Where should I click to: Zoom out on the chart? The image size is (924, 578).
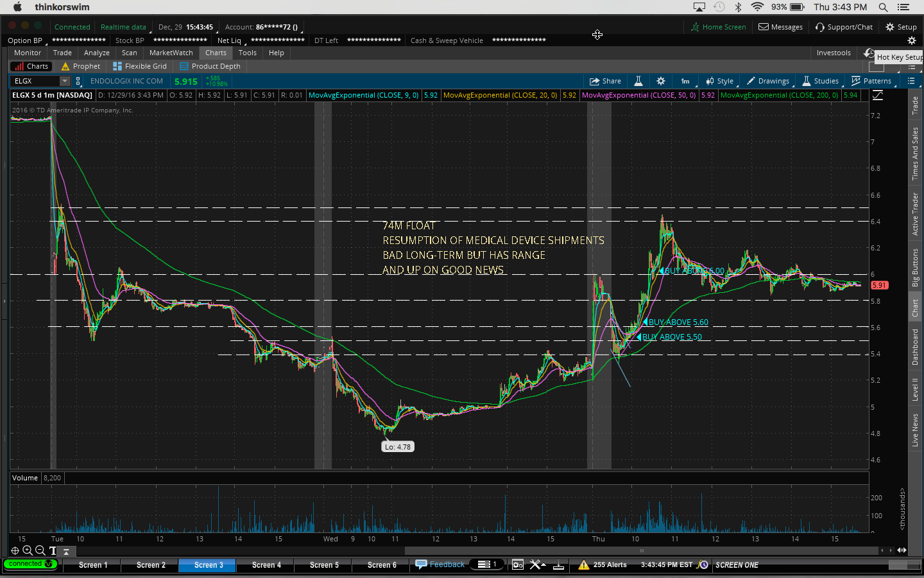40,550
